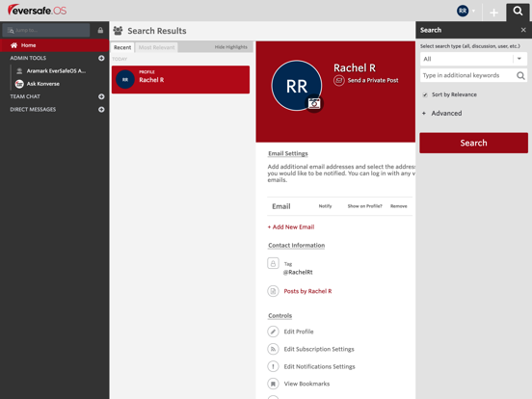532x399 pixels.
Task: Click the lock icon beside Jump to field
Action: 100,30
